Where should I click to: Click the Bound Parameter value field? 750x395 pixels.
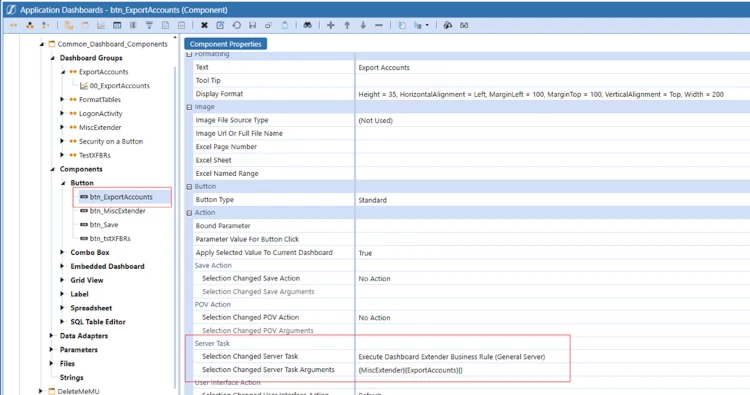(552, 226)
